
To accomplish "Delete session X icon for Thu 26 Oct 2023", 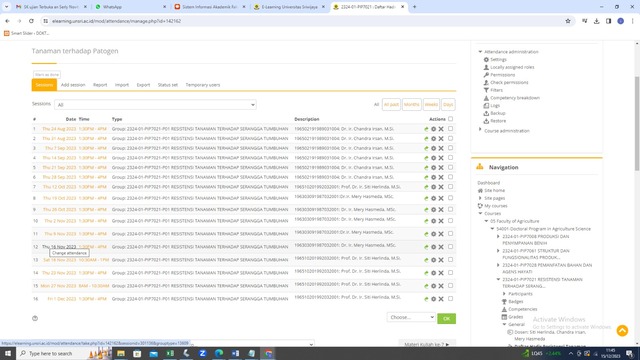I will (x=441, y=210).
